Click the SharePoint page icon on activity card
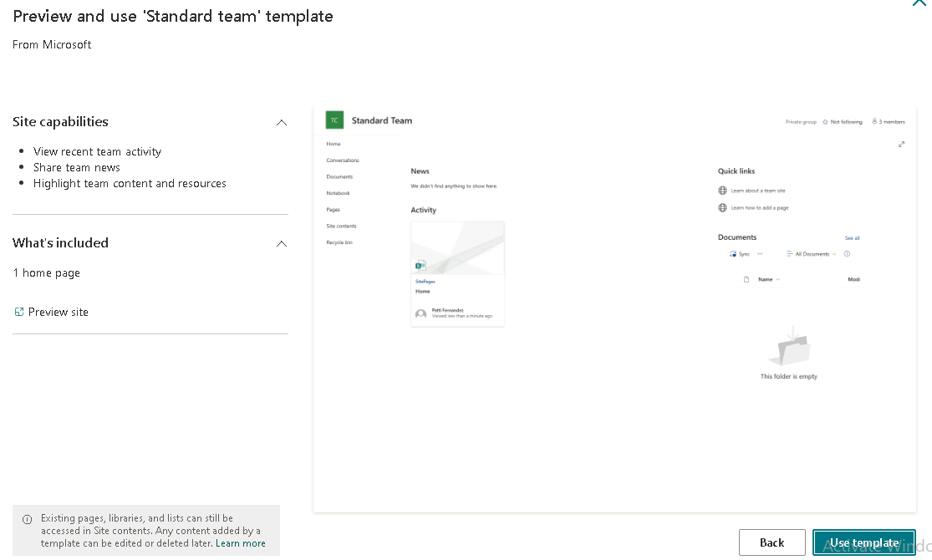Image resolution: width=932 pixels, height=560 pixels. (420, 265)
